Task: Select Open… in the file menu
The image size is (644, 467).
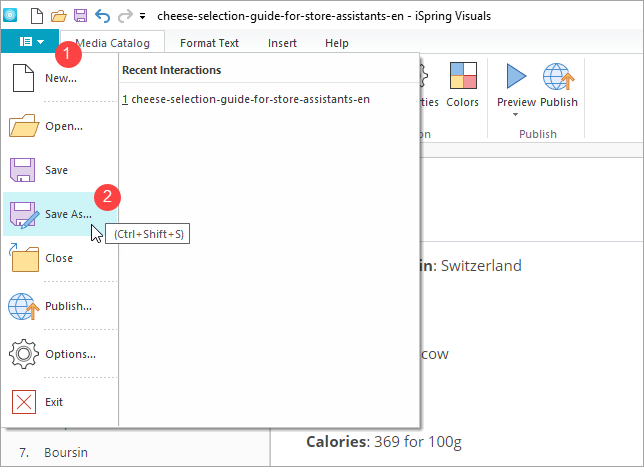Action: coord(60,126)
